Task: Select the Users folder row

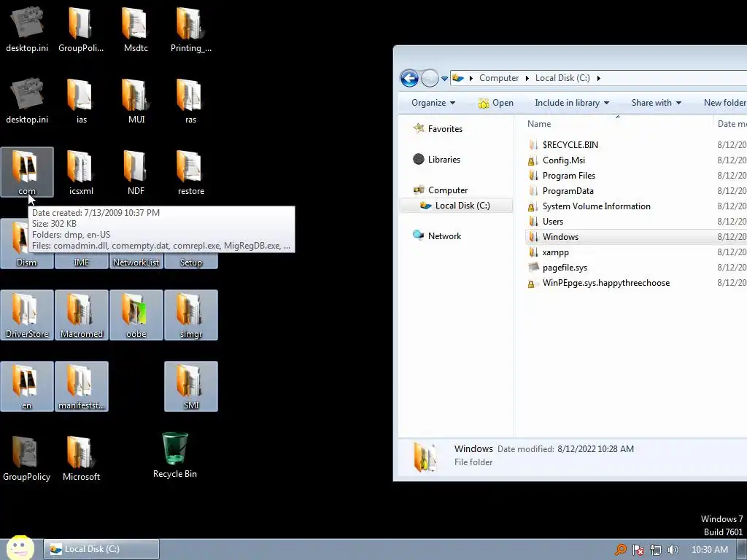Action: (x=636, y=222)
